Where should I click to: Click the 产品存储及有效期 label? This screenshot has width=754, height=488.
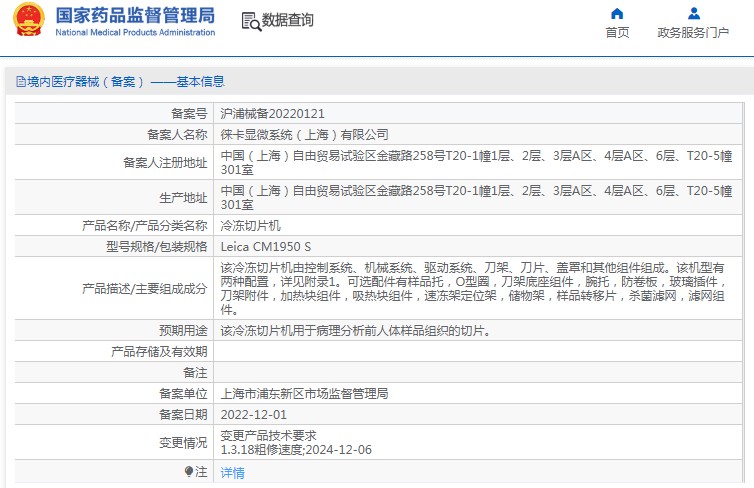[159, 352]
